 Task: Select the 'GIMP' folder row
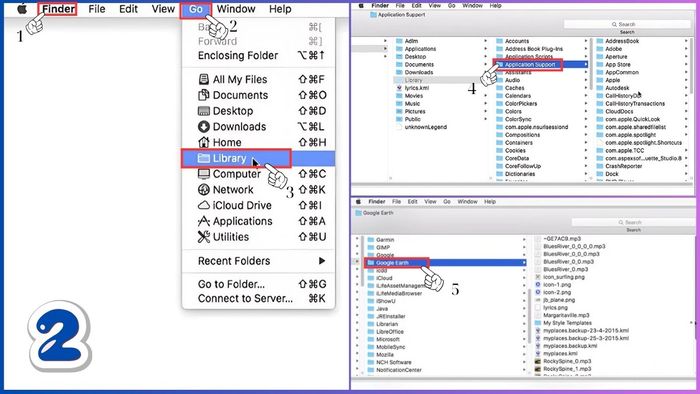pos(383,247)
